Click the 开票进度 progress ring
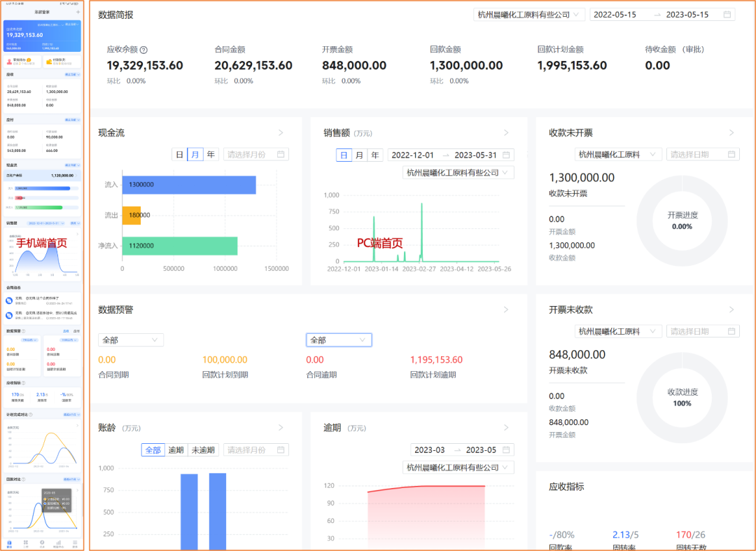Image resolution: width=756 pixels, height=551 pixels. point(682,221)
